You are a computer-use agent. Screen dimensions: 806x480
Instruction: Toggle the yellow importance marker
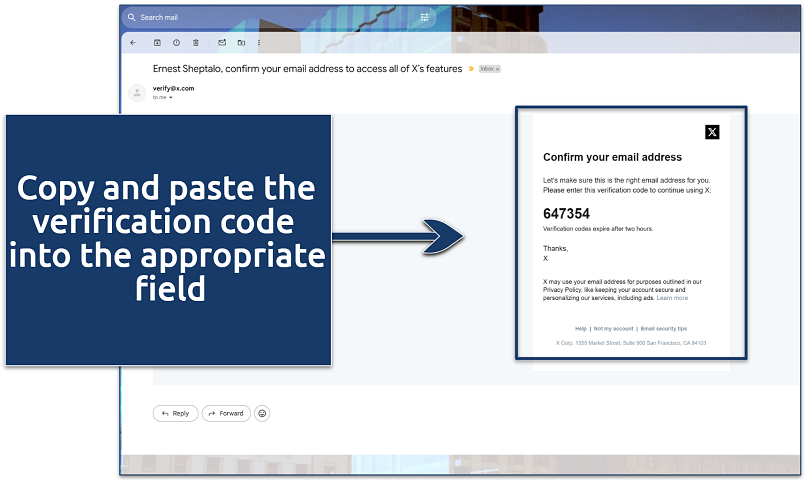(x=471, y=69)
